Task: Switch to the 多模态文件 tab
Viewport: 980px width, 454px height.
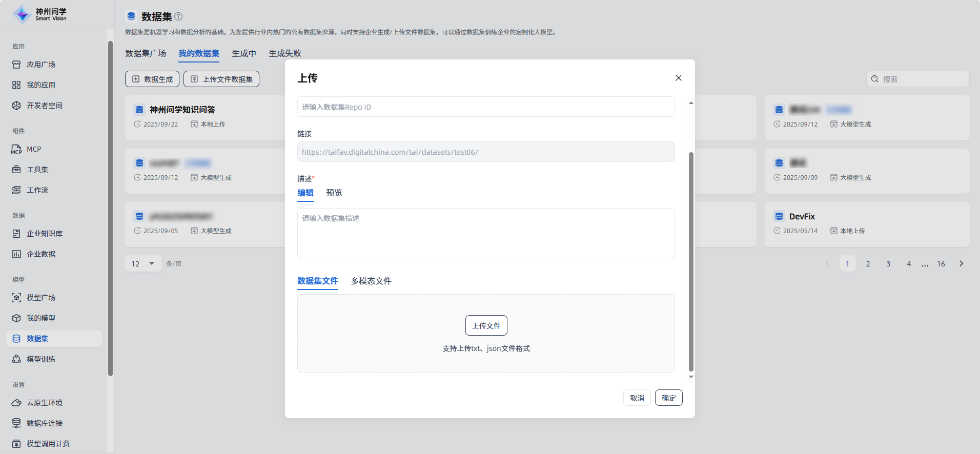Action: [371, 281]
